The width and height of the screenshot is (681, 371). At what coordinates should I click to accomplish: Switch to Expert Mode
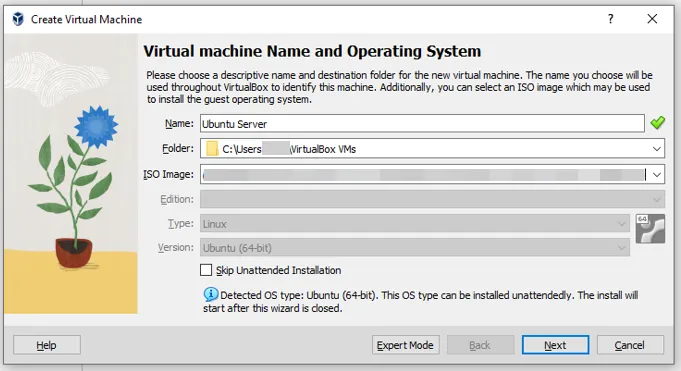(x=405, y=345)
